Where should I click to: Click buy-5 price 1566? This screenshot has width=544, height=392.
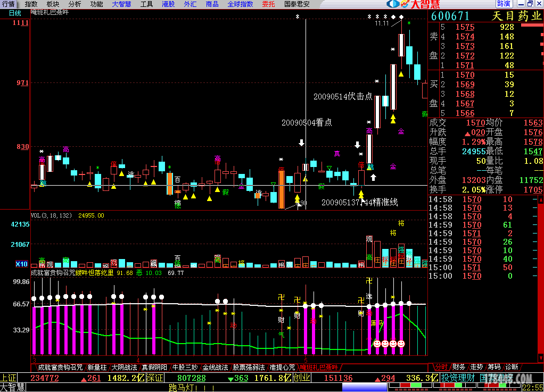click(x=465, y=113)
